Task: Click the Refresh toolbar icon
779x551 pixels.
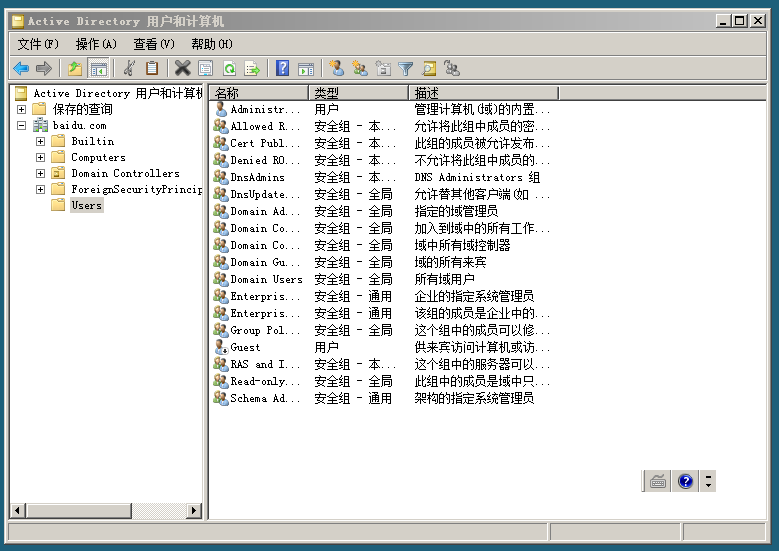Action: 229,68
